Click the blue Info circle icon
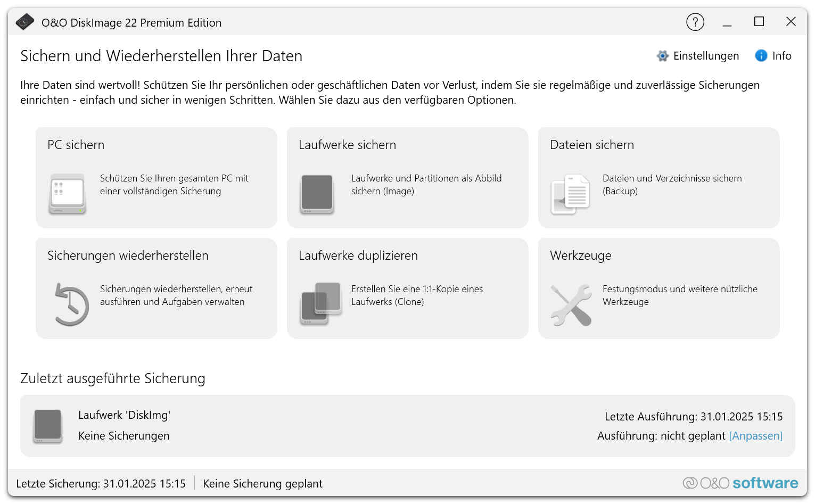Screen dimensions: 815x504 pos(761,55)
